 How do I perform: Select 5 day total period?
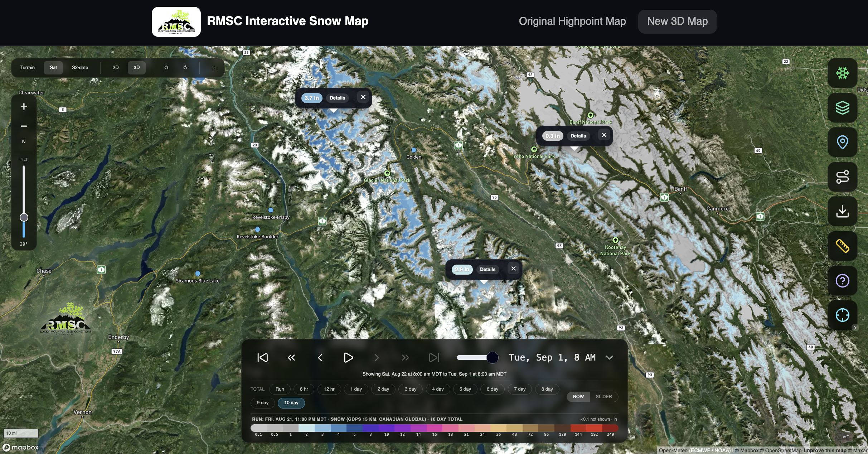465,389
